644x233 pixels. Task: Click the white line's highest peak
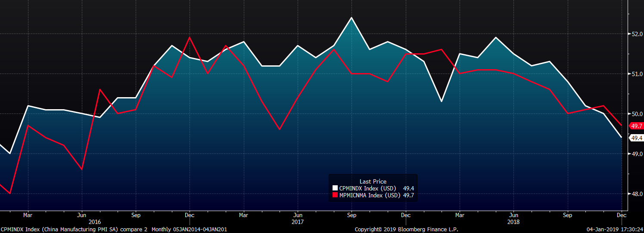click(x=352, y=18)
